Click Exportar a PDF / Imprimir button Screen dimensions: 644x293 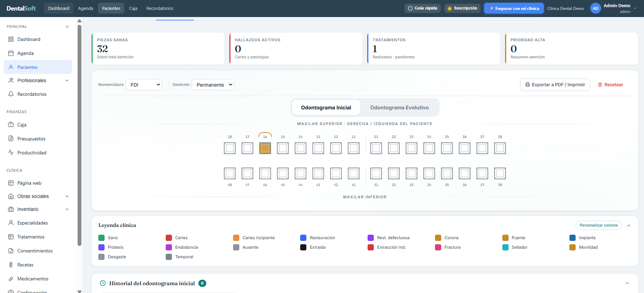coord(555,85)
